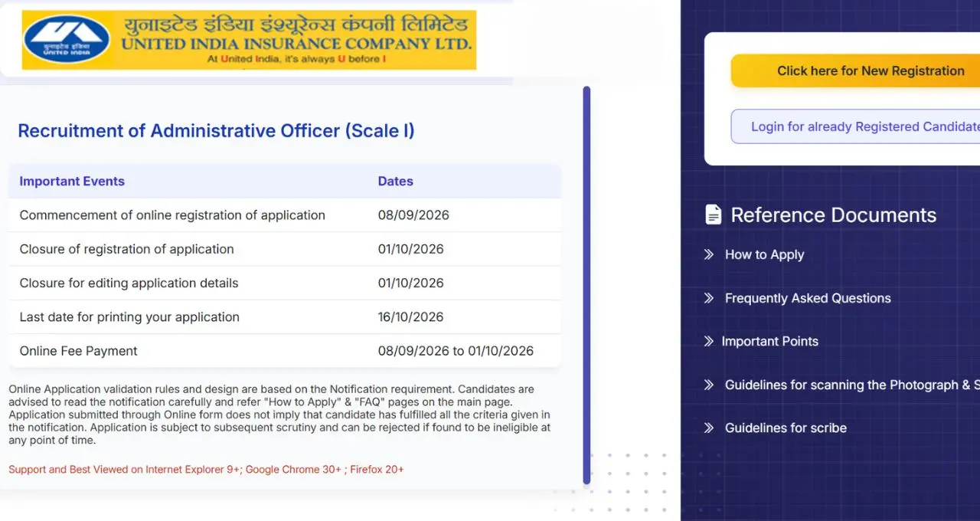Click the United India Insurance Company banner
The image size is (980, 521).
click(x=249, y=40)
